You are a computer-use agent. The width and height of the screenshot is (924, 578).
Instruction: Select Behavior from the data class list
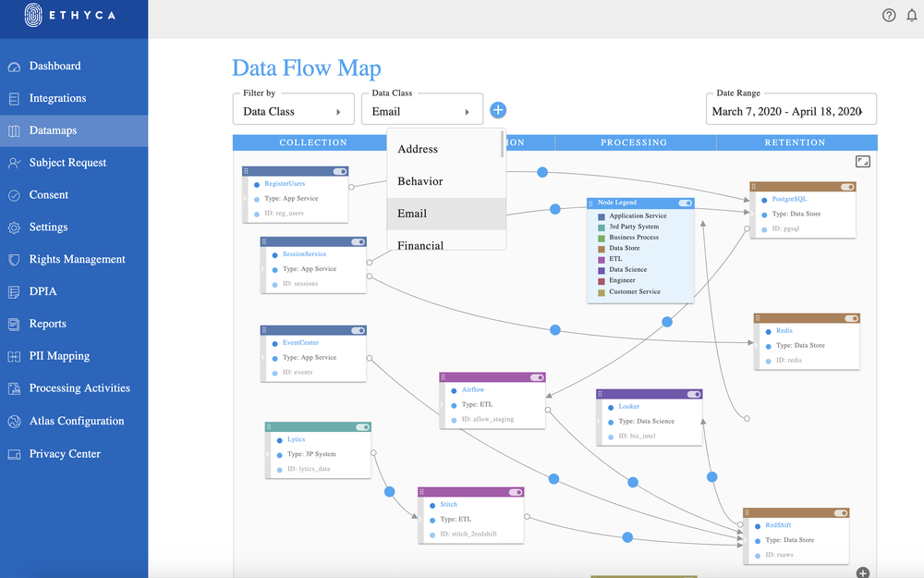pos(446,181)
